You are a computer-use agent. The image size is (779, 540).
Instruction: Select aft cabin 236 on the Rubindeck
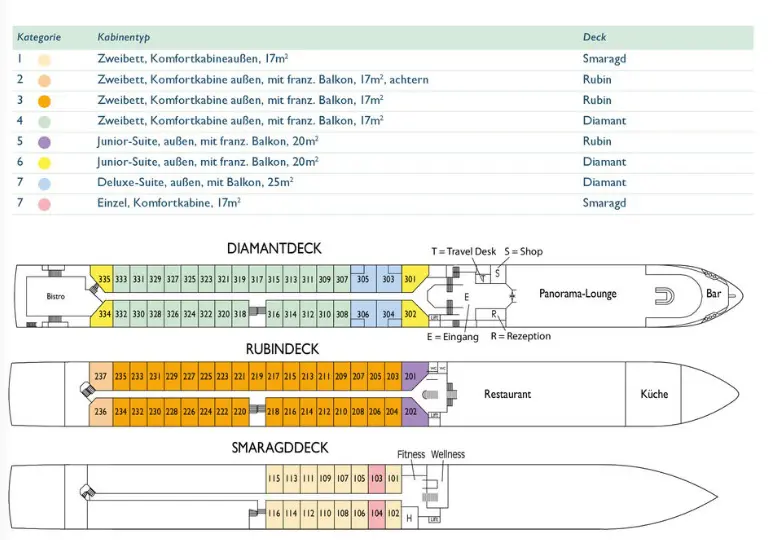tap(101, 411)
